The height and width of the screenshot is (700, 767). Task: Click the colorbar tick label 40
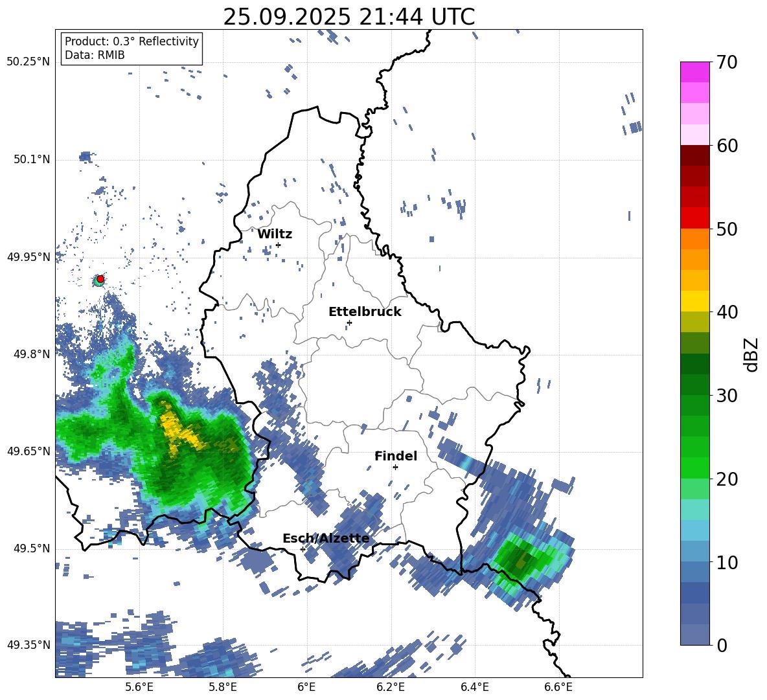726,312
